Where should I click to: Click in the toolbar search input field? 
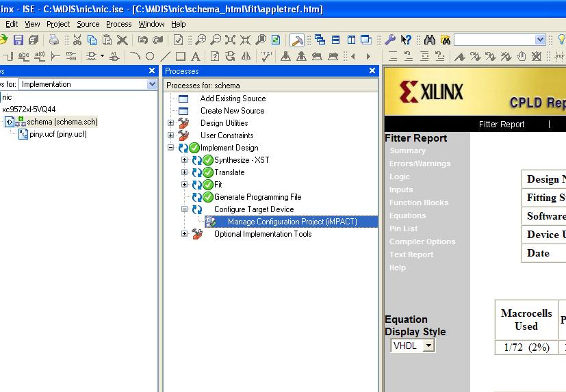(x=495, y=40)
